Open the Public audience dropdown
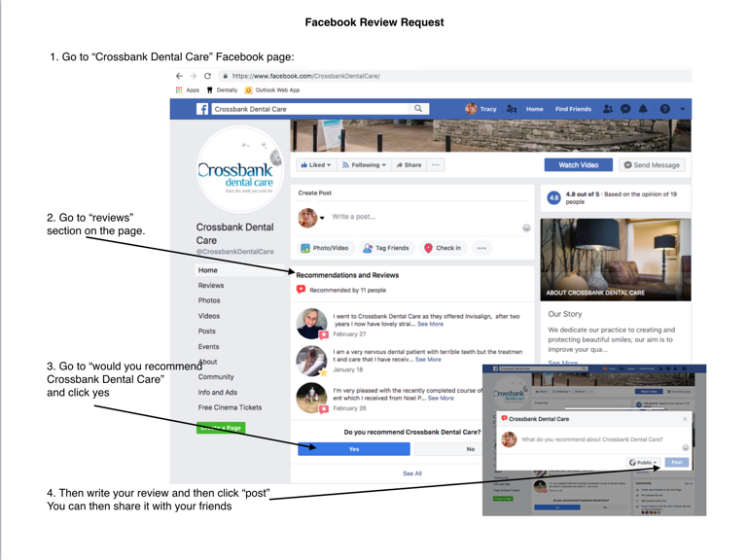This screenshot has width=748, height=560. tap(643, 462)
